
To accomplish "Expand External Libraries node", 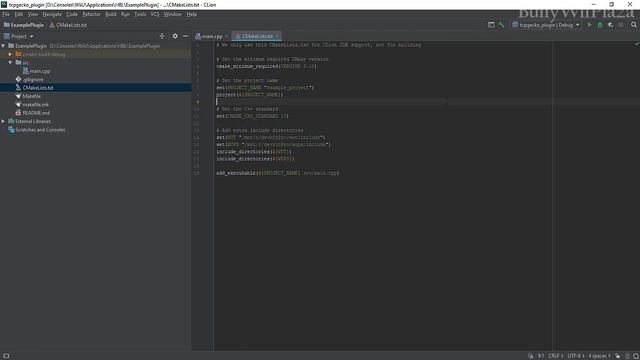I will pyautogui.click(x=4, y=121).
